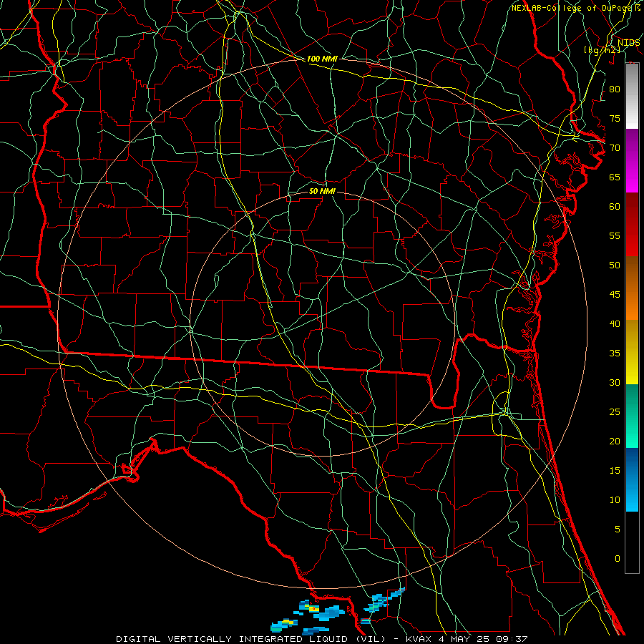Click the light blue segment of the color bar
644x644 pixels.
pos(632,479)
